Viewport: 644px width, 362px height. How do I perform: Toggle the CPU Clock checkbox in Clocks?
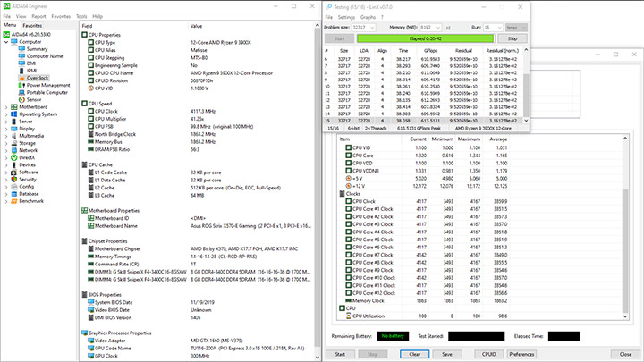tap(348, 201)
